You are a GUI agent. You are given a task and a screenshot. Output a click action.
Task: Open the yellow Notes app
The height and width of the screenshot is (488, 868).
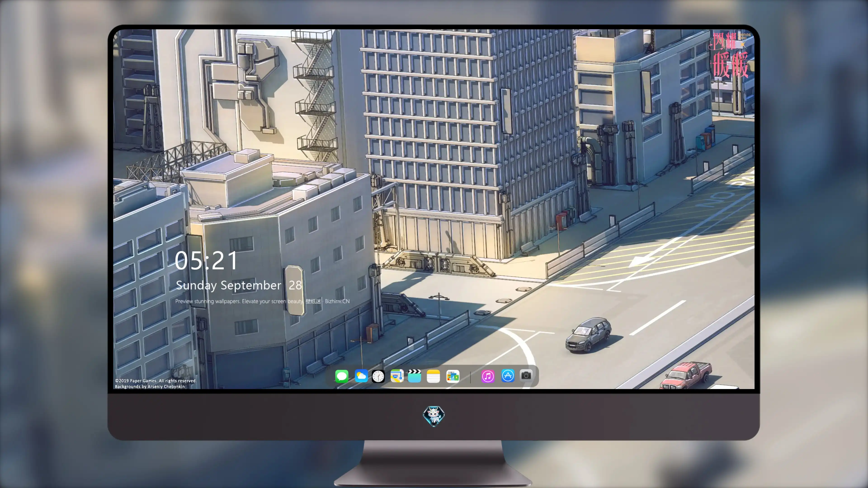click(x=433, y=376)
